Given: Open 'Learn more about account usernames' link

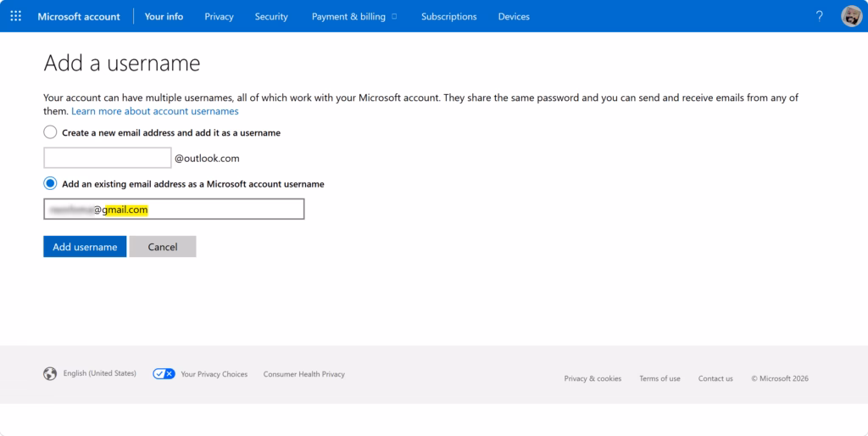Looking at the screenshot, I should coord(155,111).
